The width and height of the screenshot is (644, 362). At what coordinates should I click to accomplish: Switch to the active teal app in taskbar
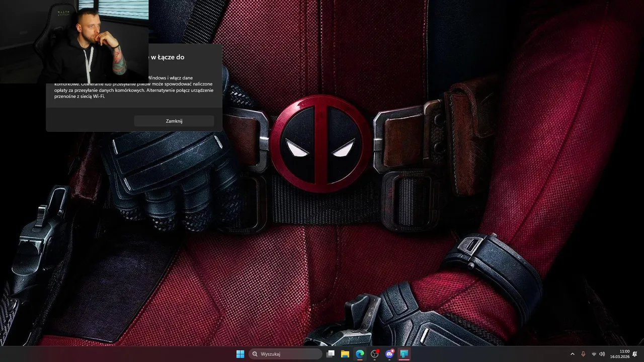pyautogui.click(x=404, y=354)
